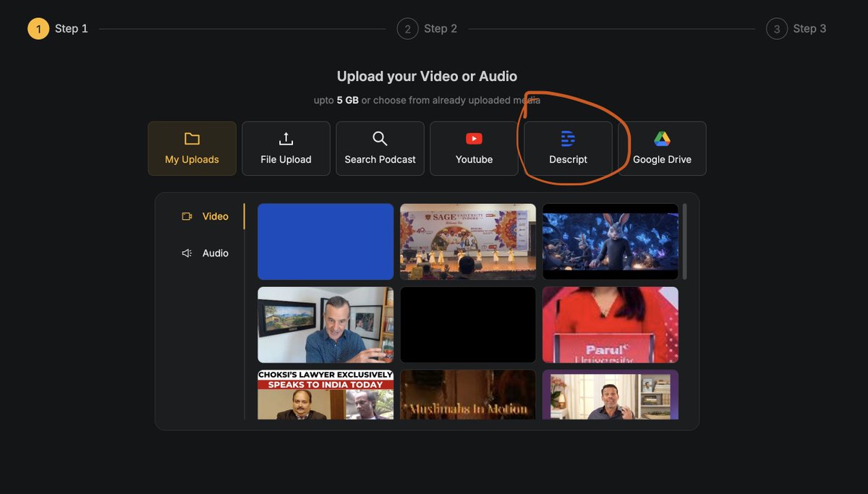
Task: Click the Upload your Video or Audio heading
Action: pyautogui.click(x=427, y=76)
